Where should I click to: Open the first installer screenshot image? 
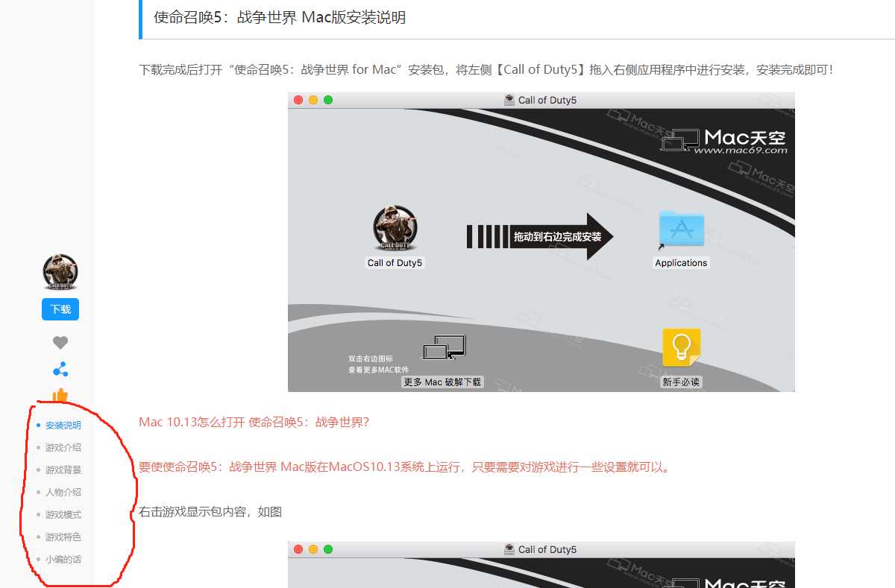[541, 242]
